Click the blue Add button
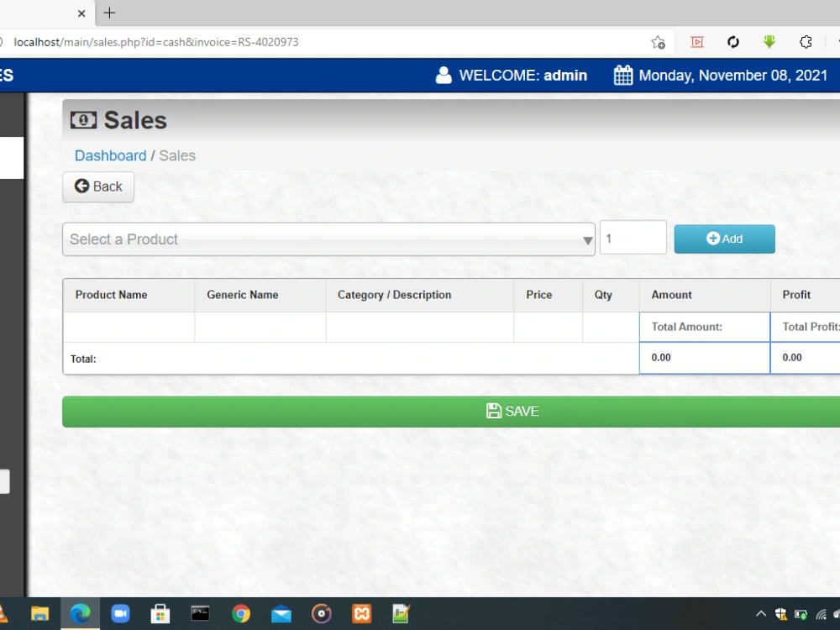This screenshot has width=840, height=630. pyautogui.click(x=724, y=239)
